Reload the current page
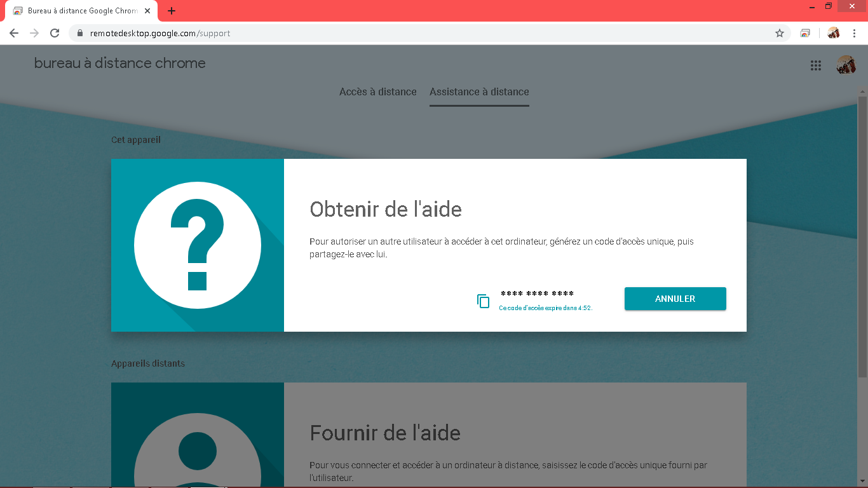The height and width of the screenshot is (488, 868). [55, 33]
